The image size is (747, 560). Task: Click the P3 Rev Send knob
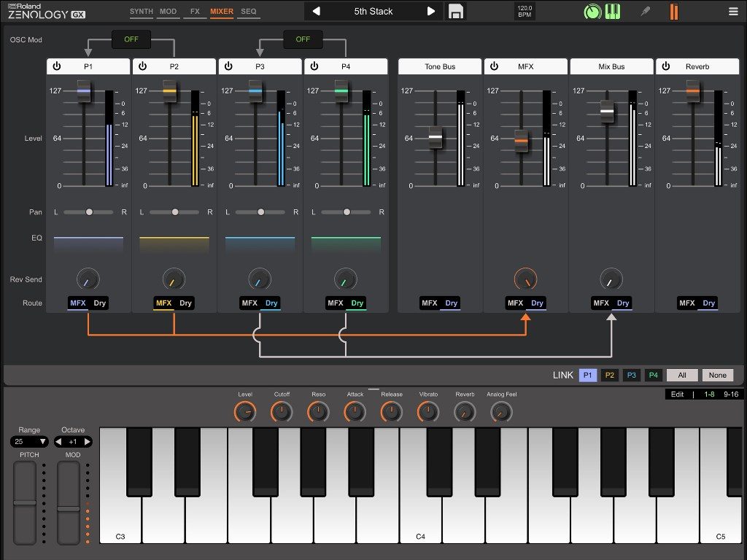[260, 279]
